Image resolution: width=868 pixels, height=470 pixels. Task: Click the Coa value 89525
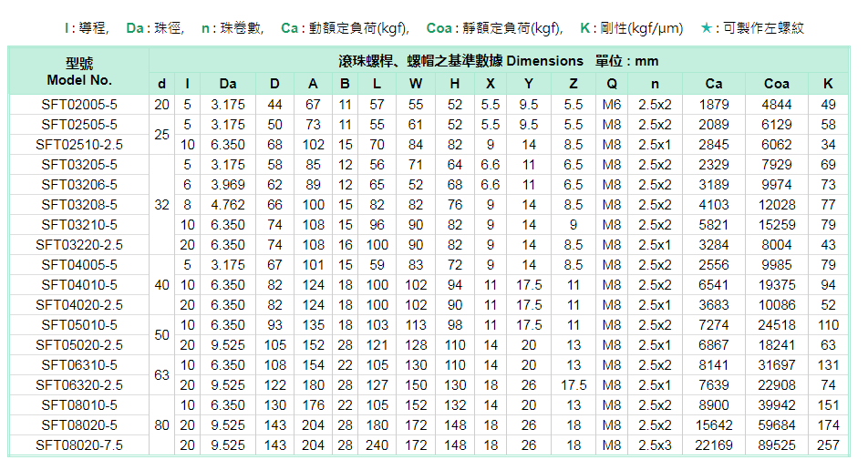click(x=776, y=445)
